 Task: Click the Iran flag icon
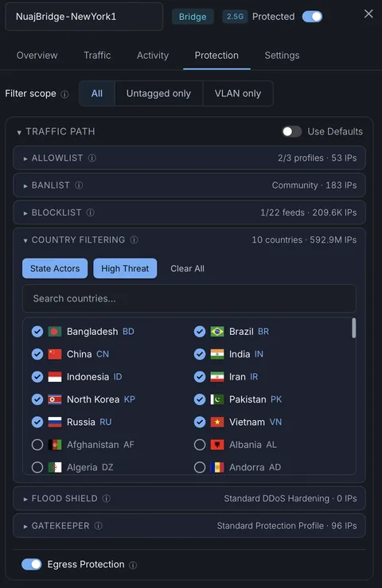(217, 377)
